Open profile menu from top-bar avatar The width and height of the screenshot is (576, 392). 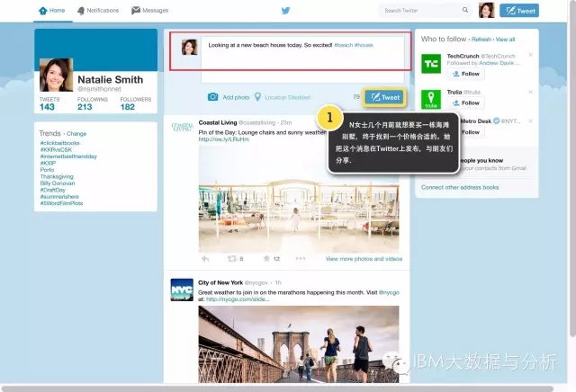[487, 11]
